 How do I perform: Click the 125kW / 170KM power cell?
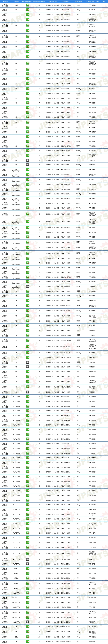pos(65,617)
